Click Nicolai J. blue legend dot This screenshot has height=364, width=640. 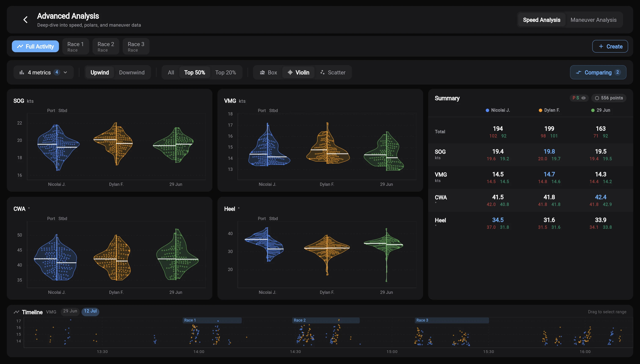[487, 110]
